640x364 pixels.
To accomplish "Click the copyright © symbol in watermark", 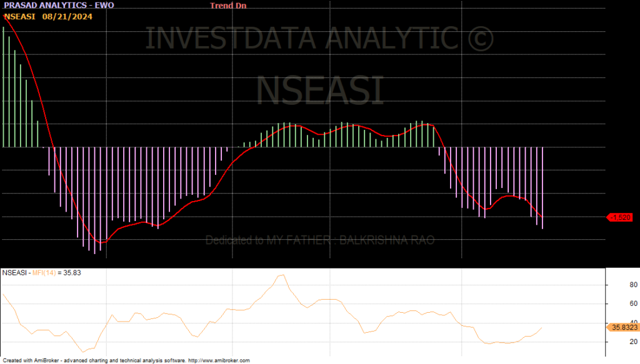I will coord(480,39).
